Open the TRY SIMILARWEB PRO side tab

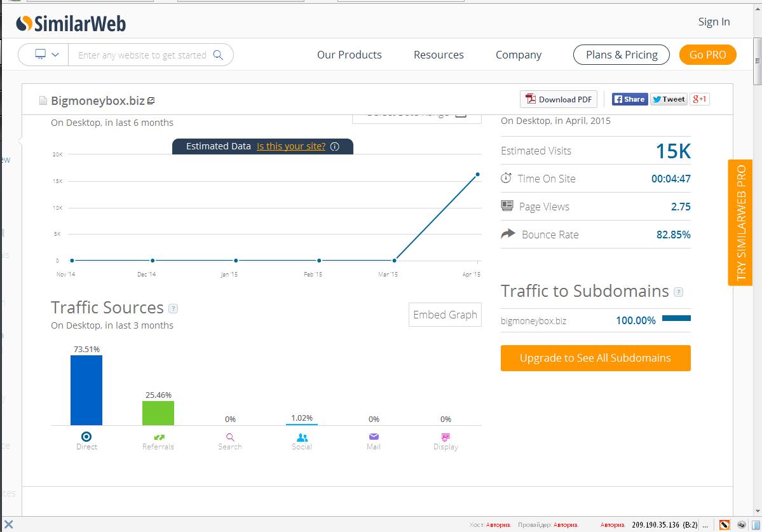pos(740,222)
